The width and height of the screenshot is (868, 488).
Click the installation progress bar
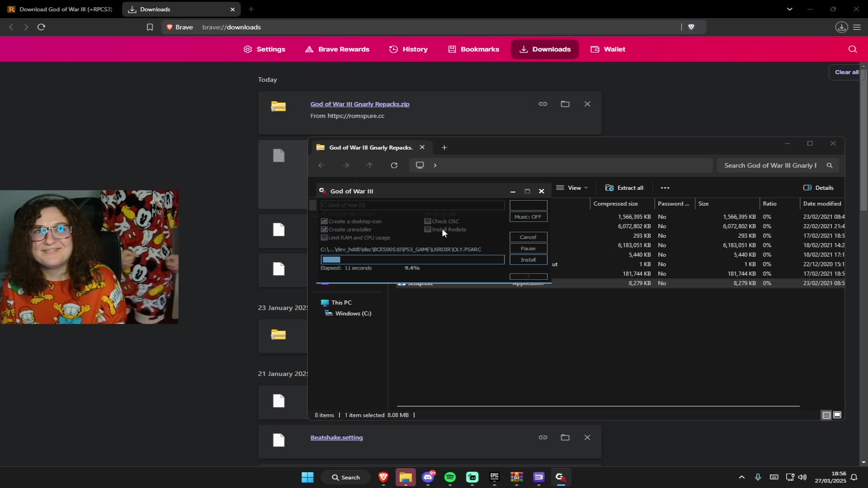coord(412,260)
